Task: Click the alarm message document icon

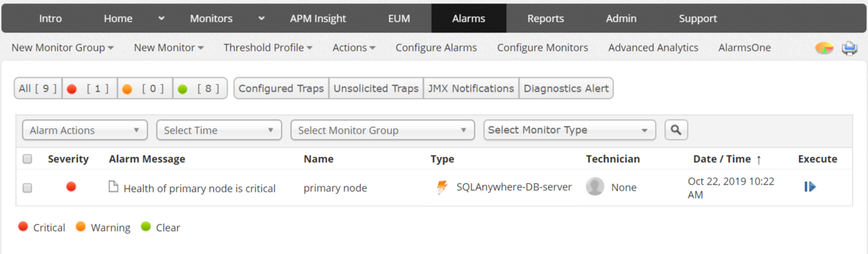Action: click(x=114, y=187)
